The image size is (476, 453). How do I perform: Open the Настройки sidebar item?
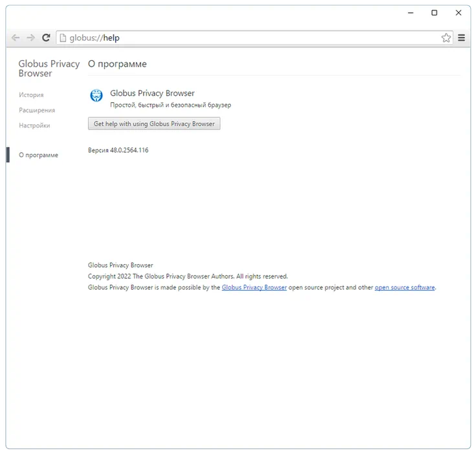click(x=34, y=125)
